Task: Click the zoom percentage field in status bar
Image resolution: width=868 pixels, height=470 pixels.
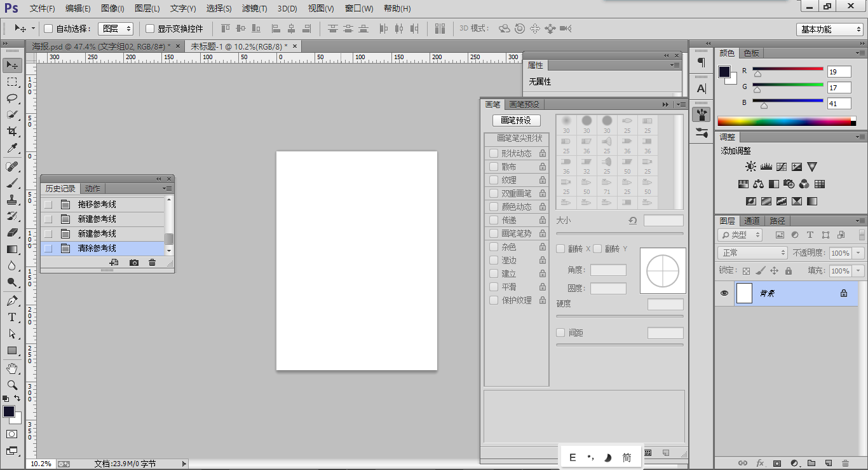Action: tap(41, 464)
